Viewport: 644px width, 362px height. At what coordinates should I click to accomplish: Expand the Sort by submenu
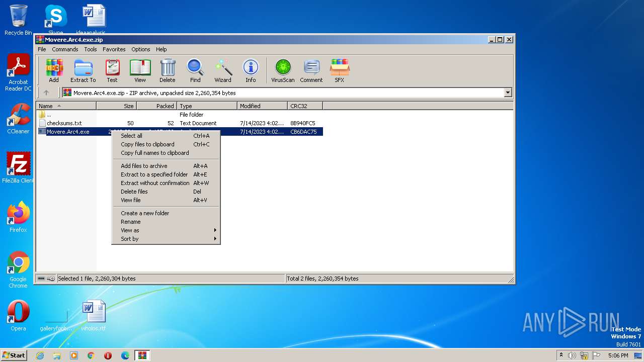point(166,239)
